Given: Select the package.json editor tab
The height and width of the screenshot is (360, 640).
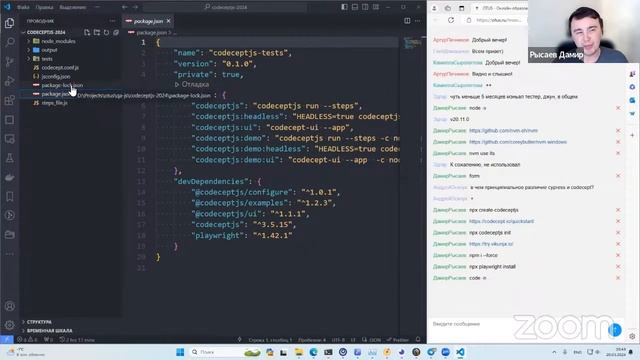Looking at the screenshot, I should [x=148, y=21].
